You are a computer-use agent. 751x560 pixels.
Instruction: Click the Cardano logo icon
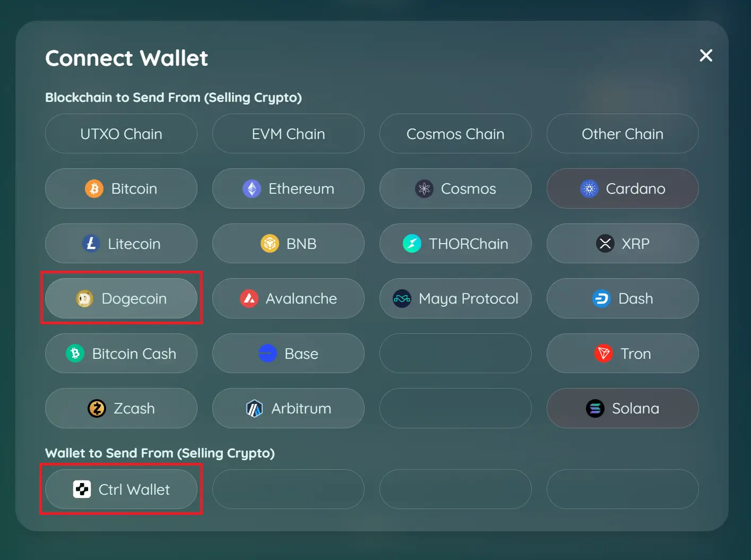click(589, 188)
